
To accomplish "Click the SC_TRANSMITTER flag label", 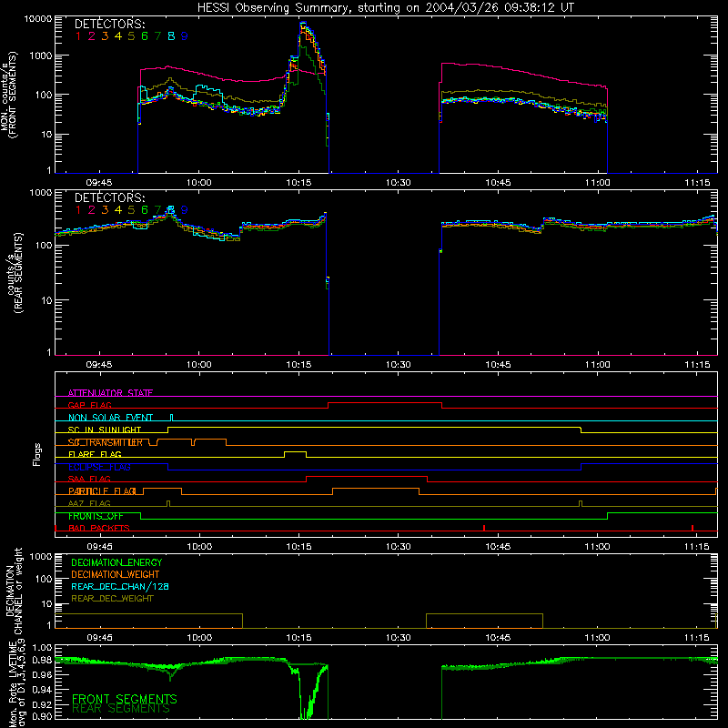I will (x=106, y=442).
